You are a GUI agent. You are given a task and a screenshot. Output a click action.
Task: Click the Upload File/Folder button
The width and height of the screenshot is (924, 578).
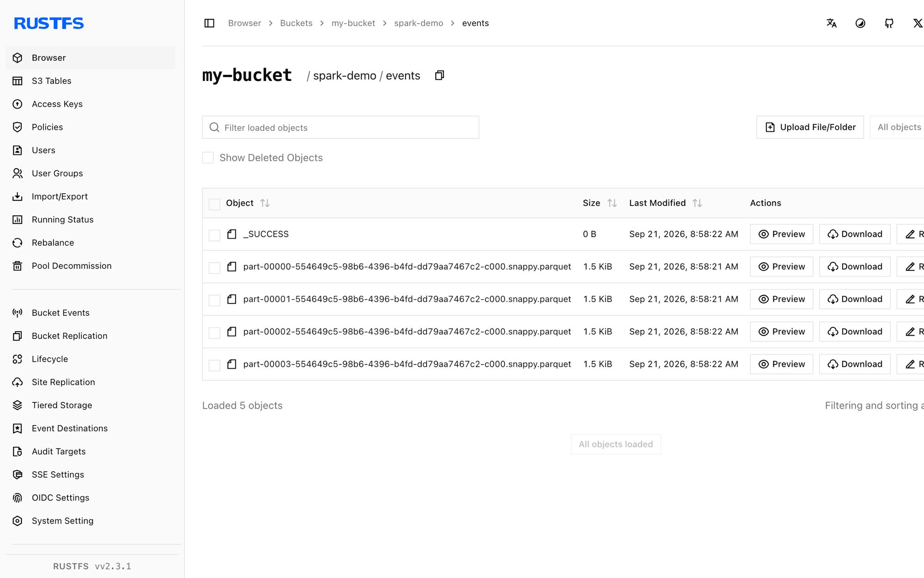pos(810,127)
